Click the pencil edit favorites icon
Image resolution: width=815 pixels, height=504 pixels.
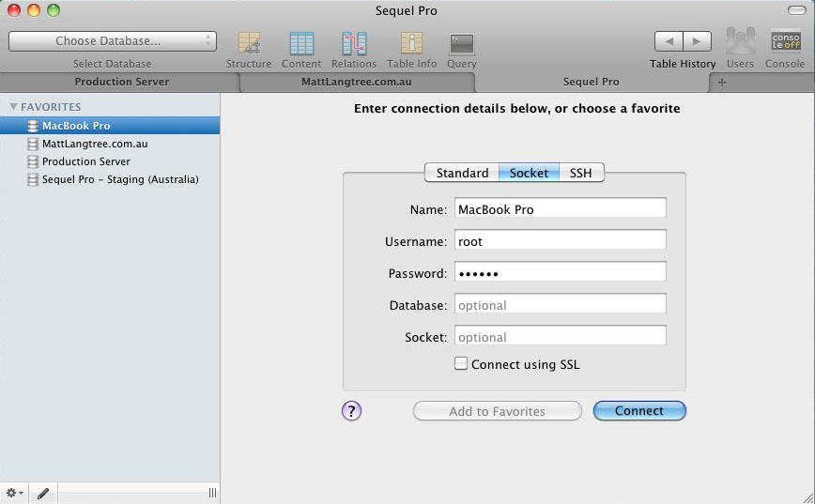tap(43, 493)
